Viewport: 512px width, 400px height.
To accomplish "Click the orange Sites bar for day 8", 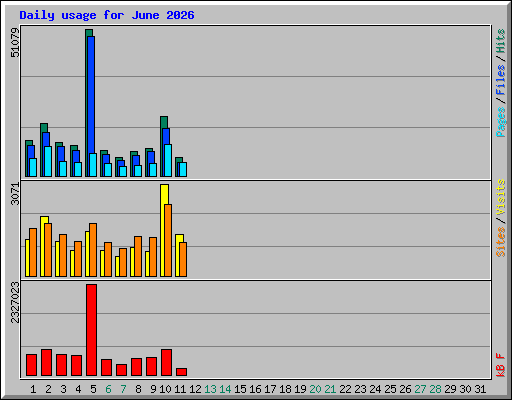I will pos(138,256).
